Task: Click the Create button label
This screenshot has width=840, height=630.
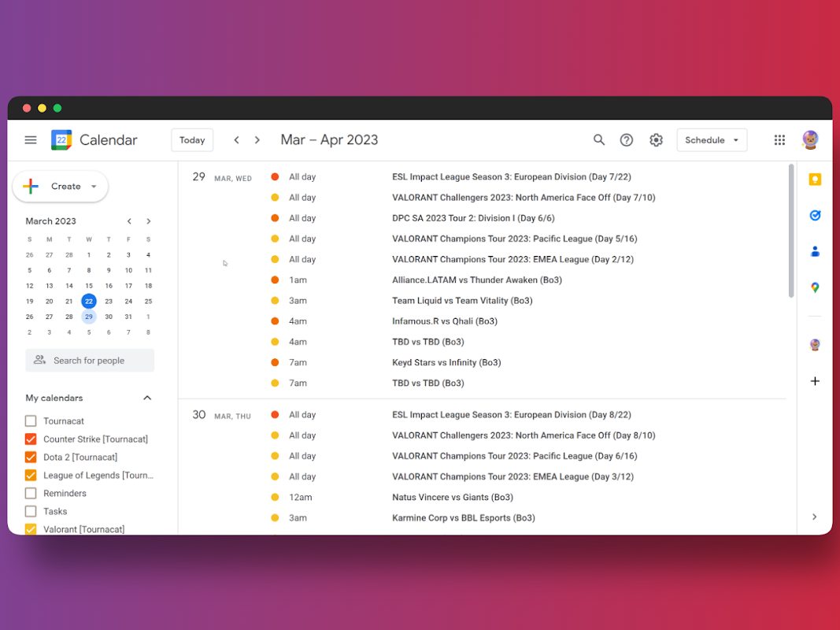Action: pyautogui.click(x=66, y=187)
